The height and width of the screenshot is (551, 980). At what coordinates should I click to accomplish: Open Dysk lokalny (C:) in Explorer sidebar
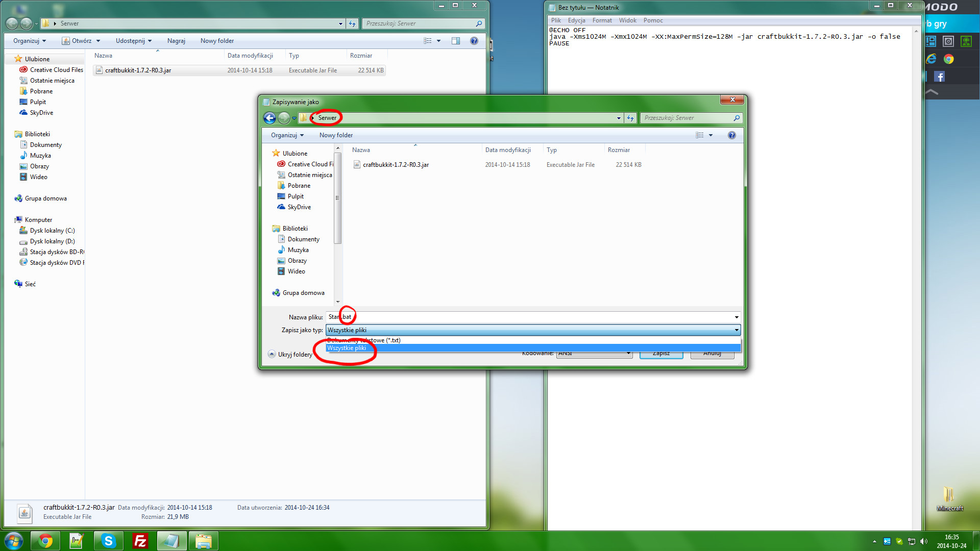click(x=47, y=231)
